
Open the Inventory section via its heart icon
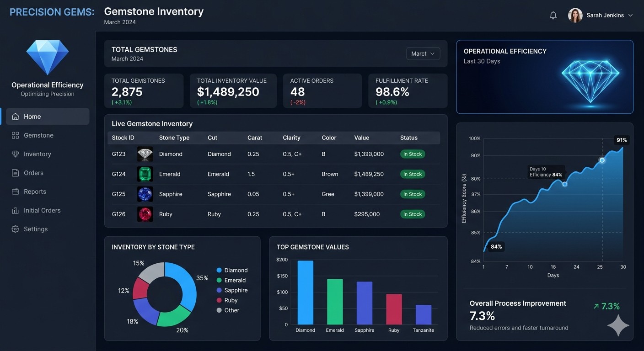tap(14, 154)
